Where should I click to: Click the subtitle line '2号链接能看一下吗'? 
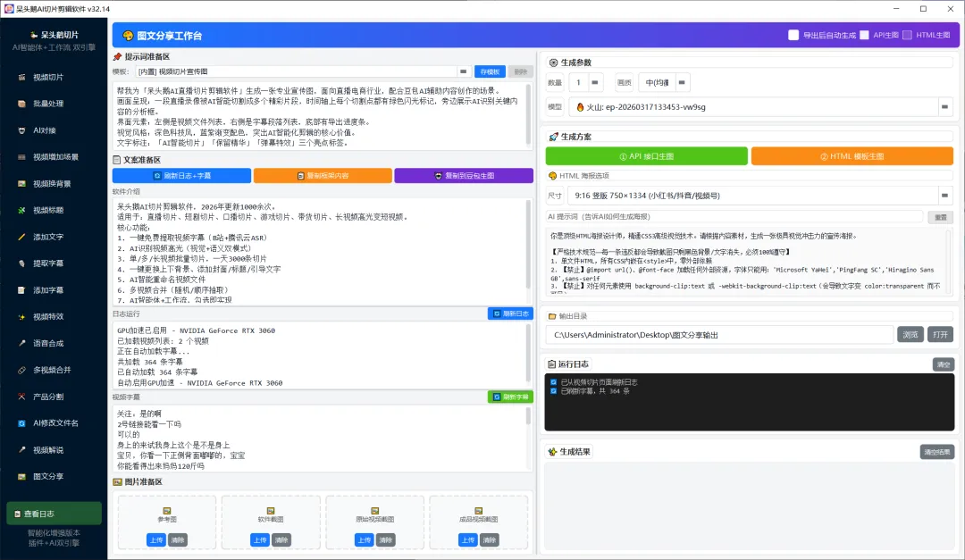point(149,424)
